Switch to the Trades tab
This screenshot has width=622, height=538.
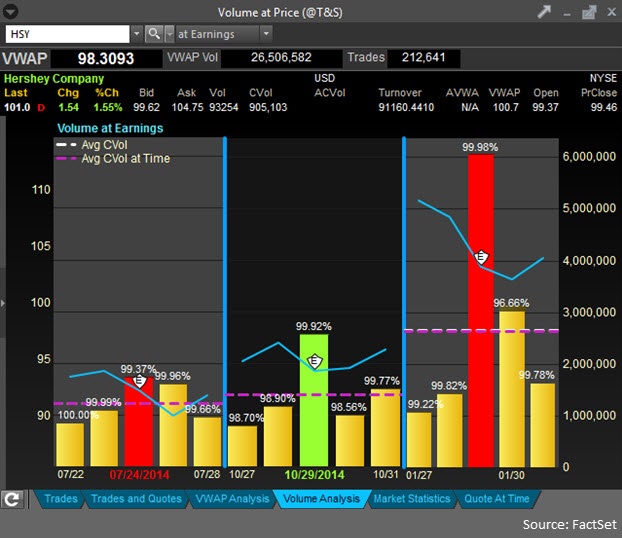(x=61, y=499)
